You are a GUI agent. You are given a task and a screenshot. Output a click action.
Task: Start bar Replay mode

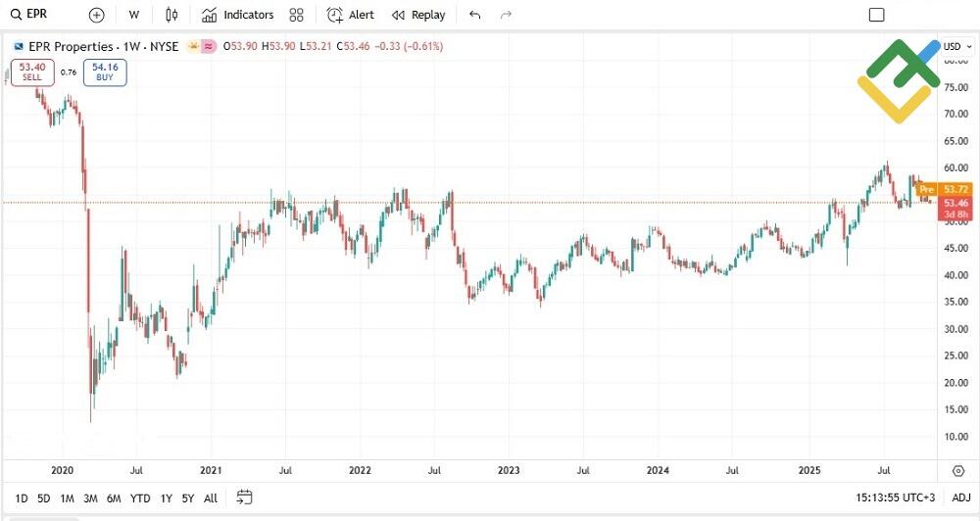point(417,15)
